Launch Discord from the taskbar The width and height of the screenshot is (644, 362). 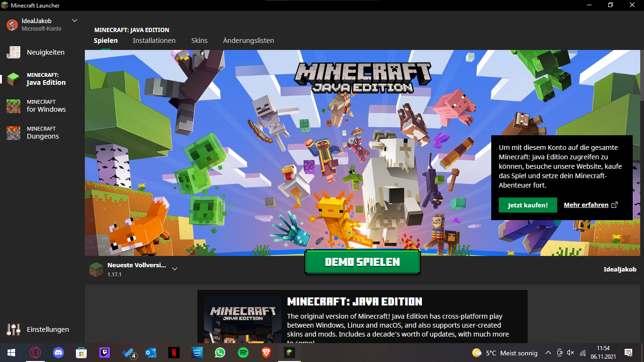click(58, 353)
